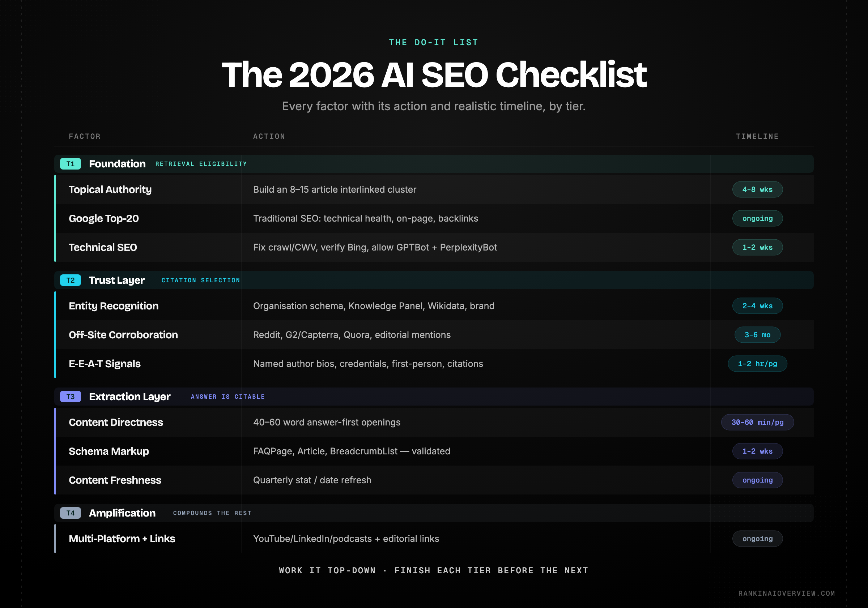Click the E-E-A-T Signals factor
Image resolution: width=868 pixels, height=608 pixels.
tap(105, 364)
